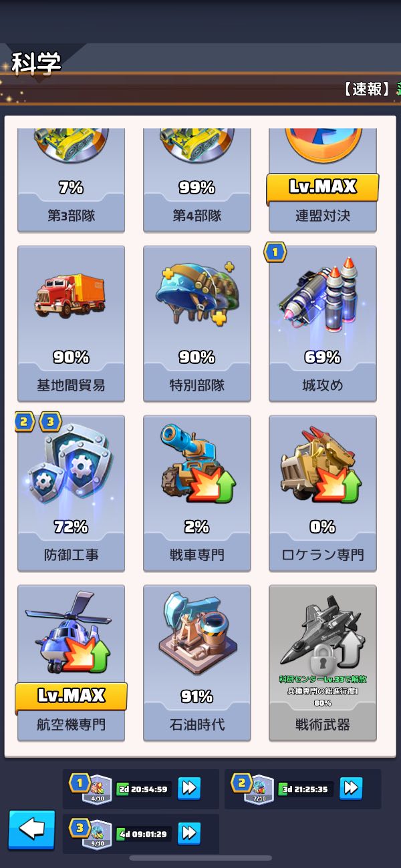Image resolution: width=401 pixels, height=868 pixels.
Task: Click the queue 2 timer 3d 21:25:35
Action: pyautogui.click(x=305, y=789)
